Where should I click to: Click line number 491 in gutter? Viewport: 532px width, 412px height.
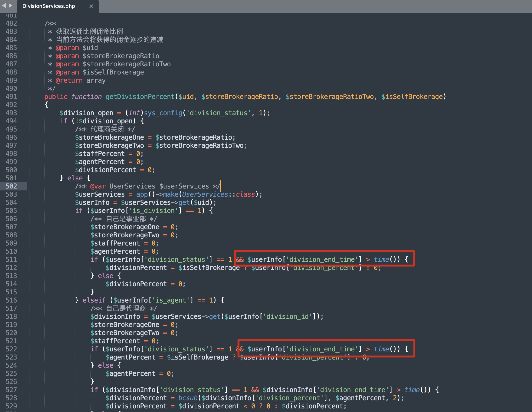click(x=11, y=97)
